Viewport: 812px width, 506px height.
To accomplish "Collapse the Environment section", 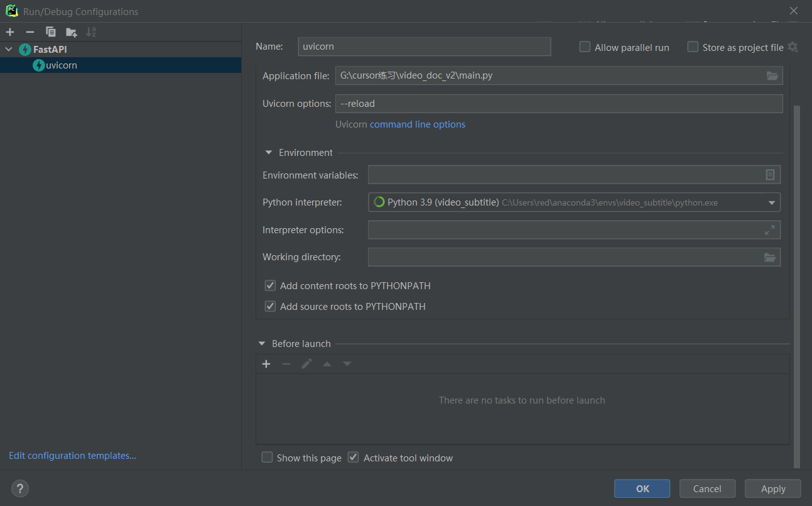I will (x=269, y=153).
